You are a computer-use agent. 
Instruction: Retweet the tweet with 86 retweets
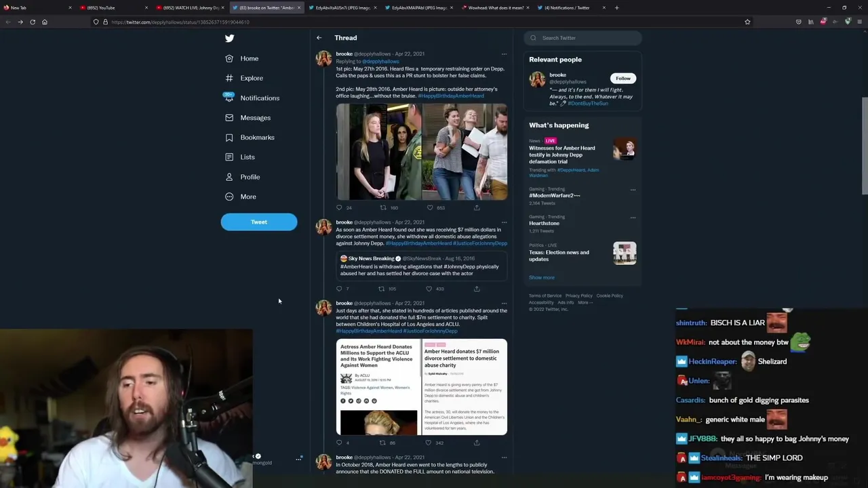382,443
